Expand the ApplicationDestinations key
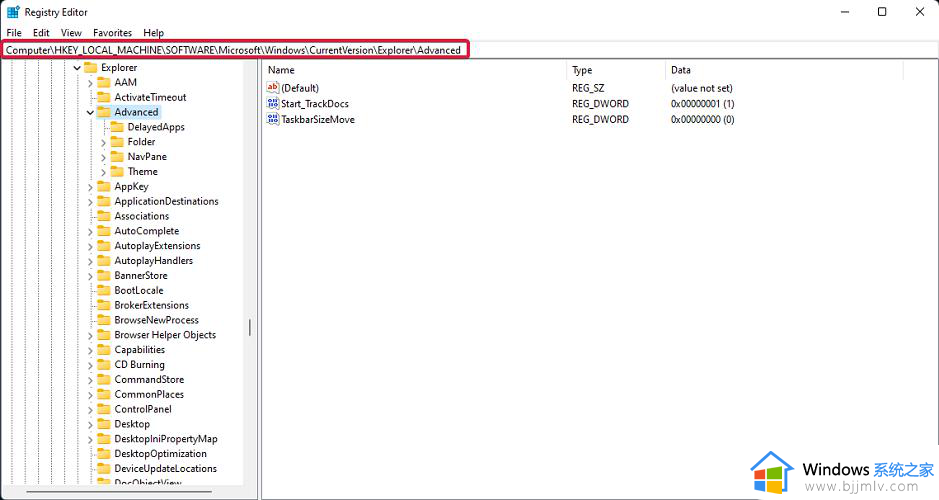Screen dimensions: 939x500 click(90, 202)
